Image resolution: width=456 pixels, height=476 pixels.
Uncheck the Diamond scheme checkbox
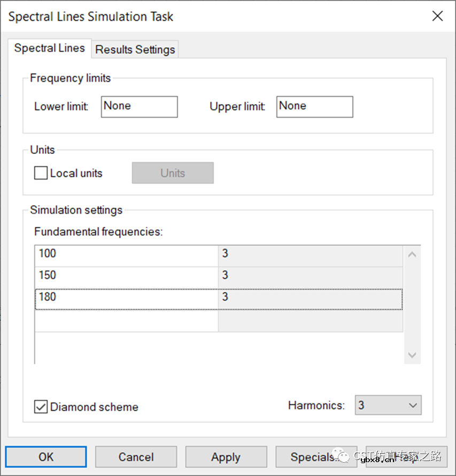tap(41, 407)
